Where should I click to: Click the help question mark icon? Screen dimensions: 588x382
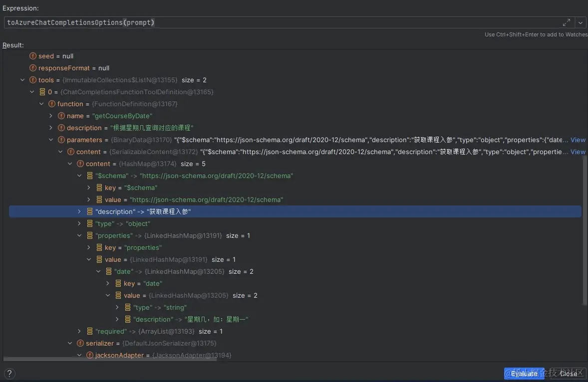9,374
